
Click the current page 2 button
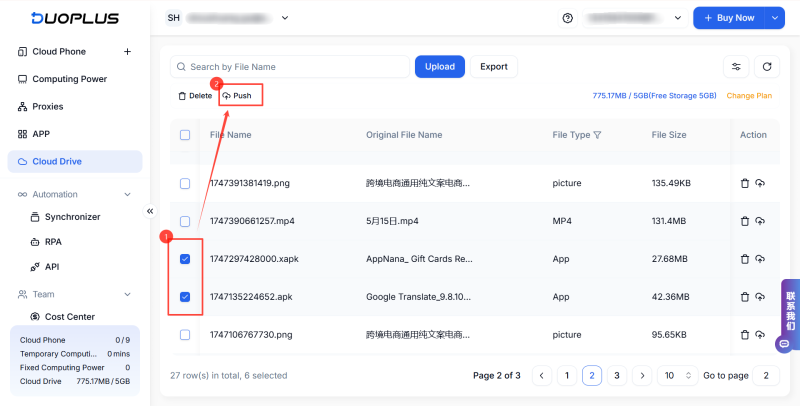click(x=592, y=375)
